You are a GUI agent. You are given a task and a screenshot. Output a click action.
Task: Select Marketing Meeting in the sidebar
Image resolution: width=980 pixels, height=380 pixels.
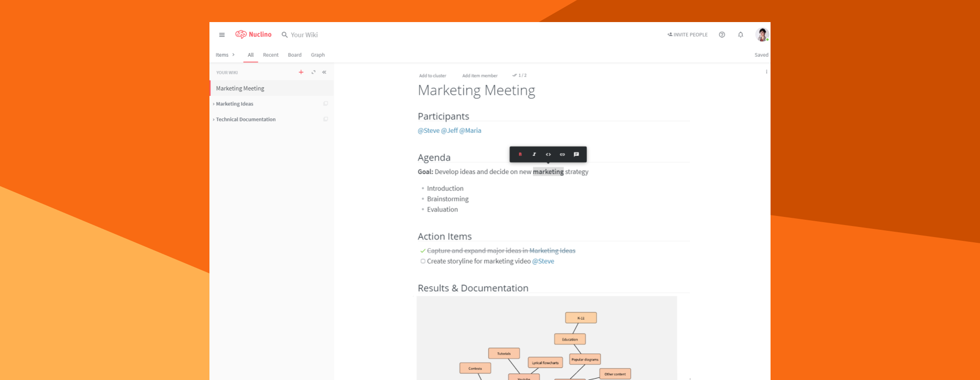click(272, 88)
